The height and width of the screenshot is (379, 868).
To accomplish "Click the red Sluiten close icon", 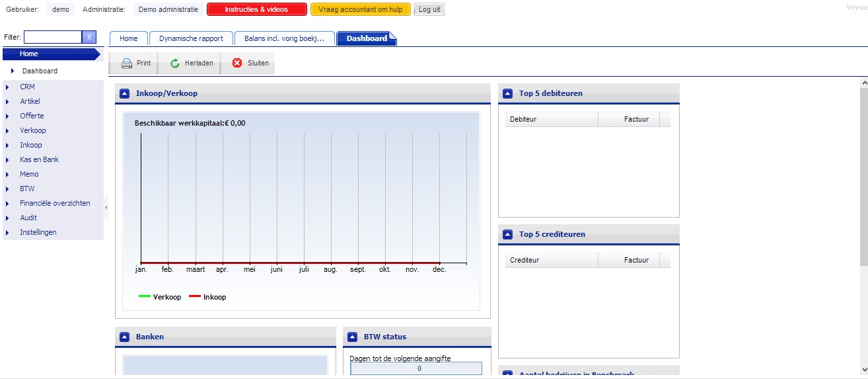I will (237, 63).
